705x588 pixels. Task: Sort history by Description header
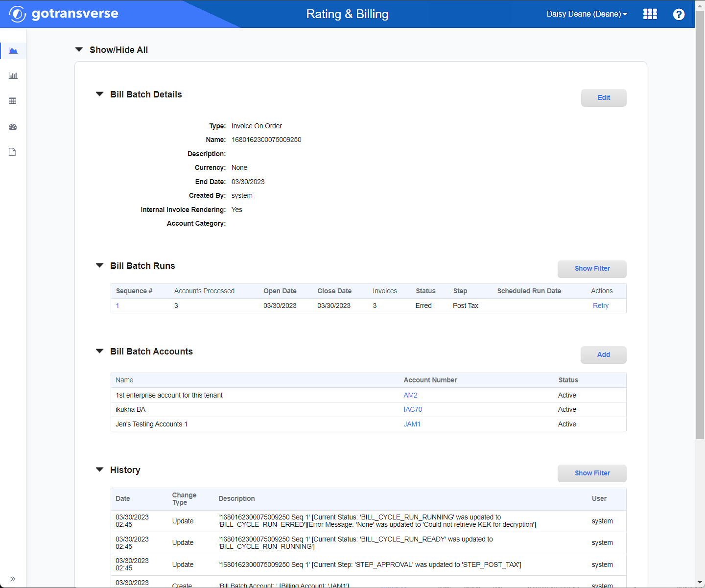click(236, 498)
